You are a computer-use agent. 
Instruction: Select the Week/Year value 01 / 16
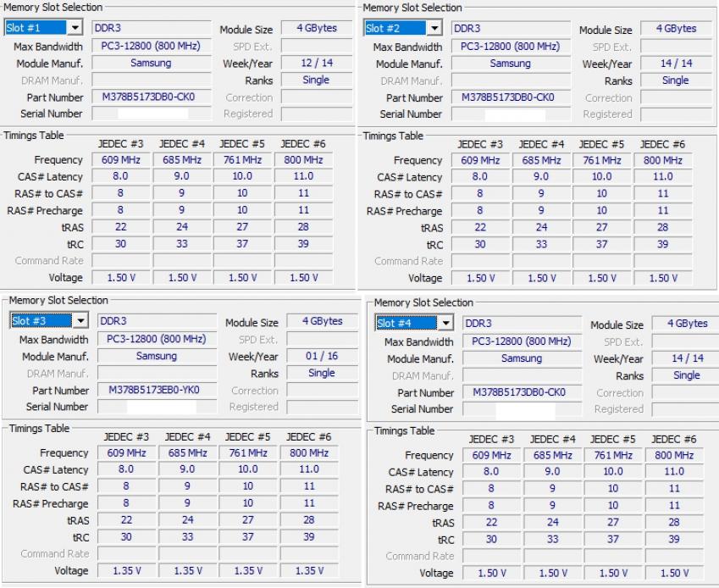(322, 356)
